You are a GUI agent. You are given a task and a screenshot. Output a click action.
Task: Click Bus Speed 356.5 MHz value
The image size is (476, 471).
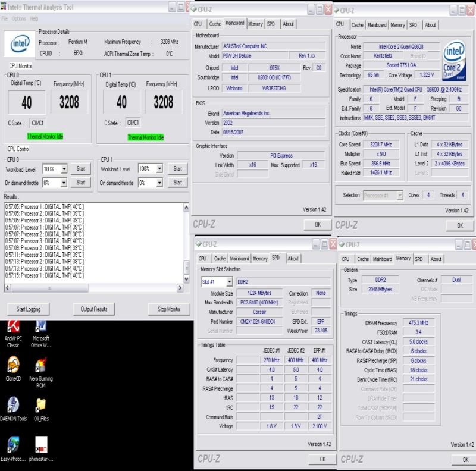(381, 164)
